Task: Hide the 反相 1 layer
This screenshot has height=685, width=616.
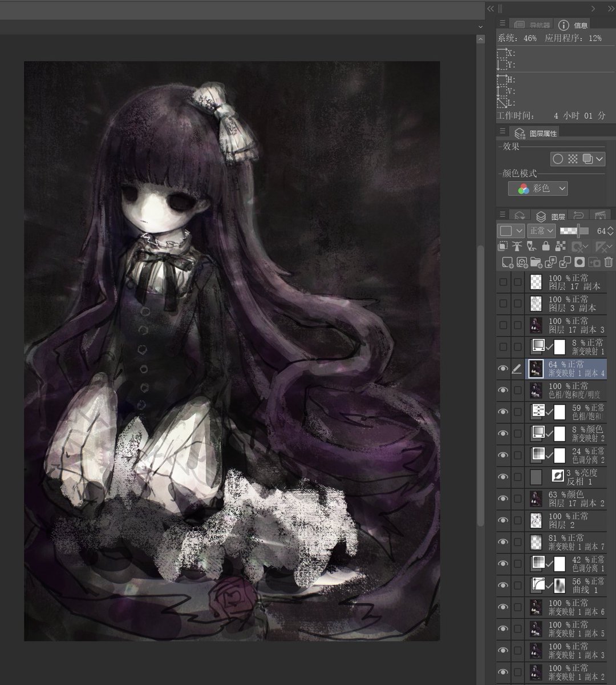Action: (502, 477)
